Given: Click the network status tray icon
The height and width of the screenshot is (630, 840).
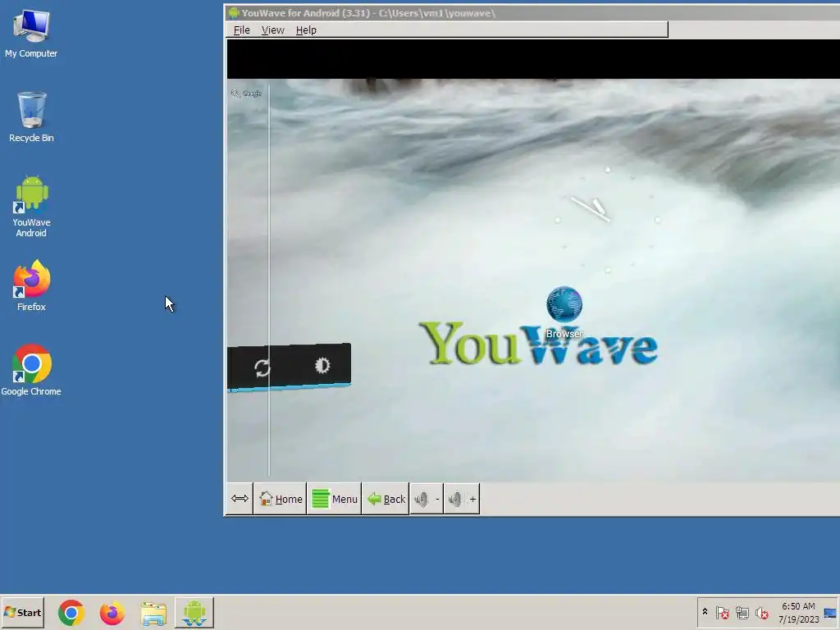Looking at the screenshot, I should tap(742, 612).
